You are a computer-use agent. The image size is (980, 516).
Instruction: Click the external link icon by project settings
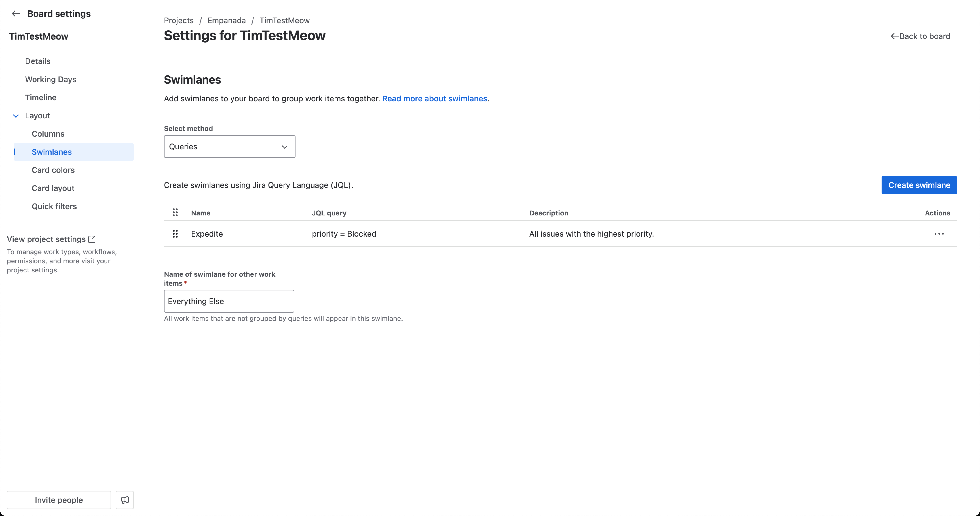pyautogui.click(x=92, y=239)
